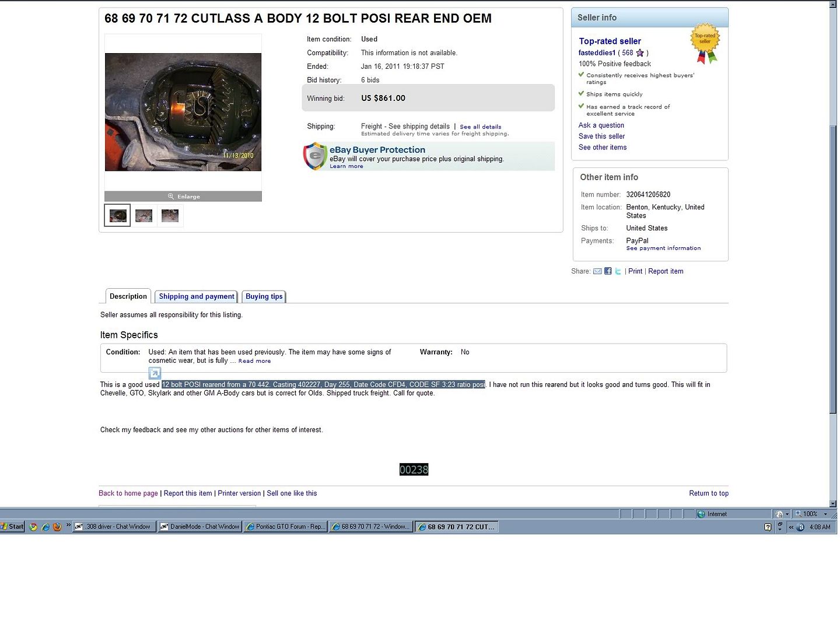Open the Buying tips tab
This screenshot has width=840, height=630.
(x=264, y=296)
